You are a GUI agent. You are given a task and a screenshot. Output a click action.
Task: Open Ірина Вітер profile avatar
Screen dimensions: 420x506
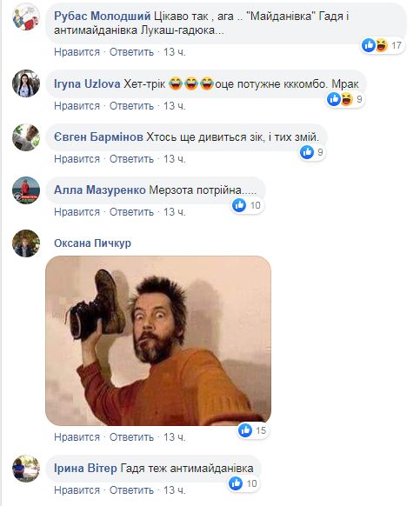pos(26,469)
